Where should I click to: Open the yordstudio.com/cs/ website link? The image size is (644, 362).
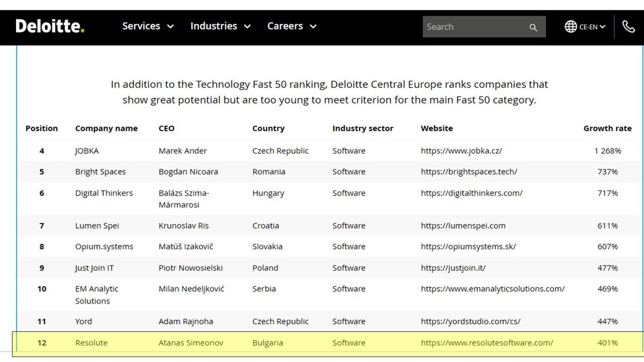pyautogui.click(x=471, y=322)
